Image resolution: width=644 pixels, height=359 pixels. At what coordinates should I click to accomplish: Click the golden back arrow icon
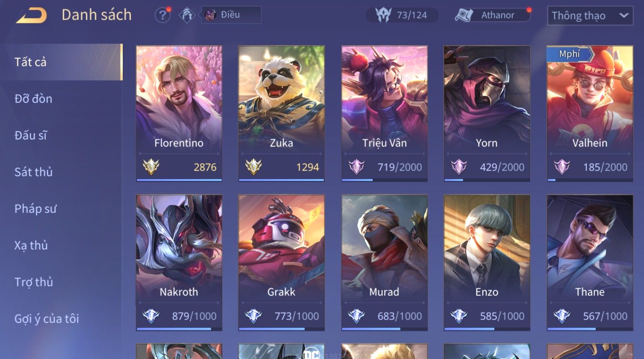pyautogui.click(x=31, y=15)
